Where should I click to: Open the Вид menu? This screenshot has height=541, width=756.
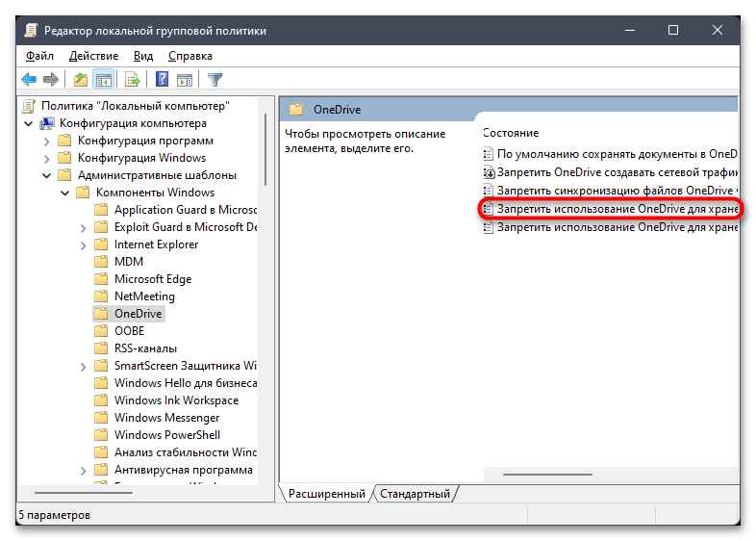[143, 56]
